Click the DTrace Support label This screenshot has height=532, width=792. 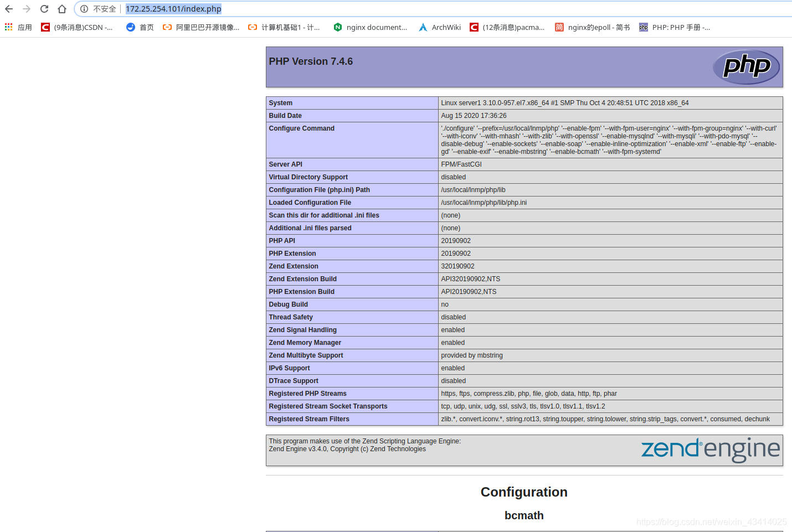coord(294,381)
